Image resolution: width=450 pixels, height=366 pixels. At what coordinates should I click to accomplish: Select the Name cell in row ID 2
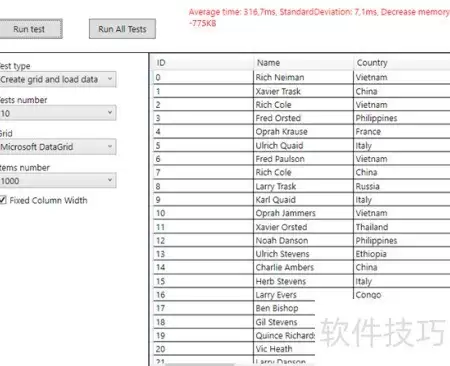pyautogui.click(x=303, y=105)
